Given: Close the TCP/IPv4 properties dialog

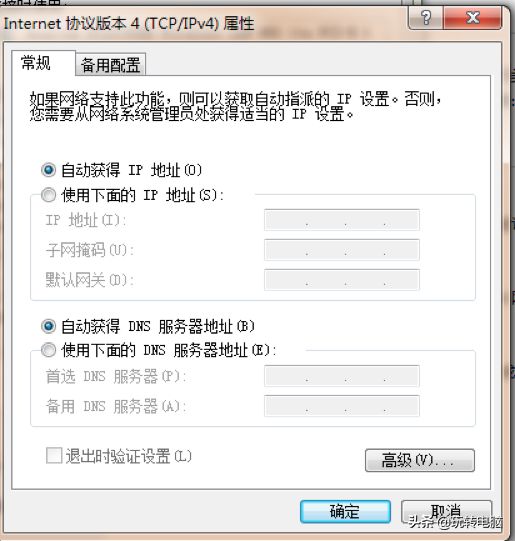Looking at the screenshot, I should [x=473, y=18].
